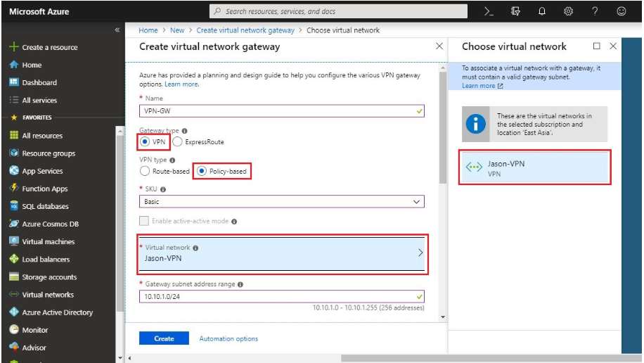
Task: Click the feedback smiley icon
Action: pos(621,11)
